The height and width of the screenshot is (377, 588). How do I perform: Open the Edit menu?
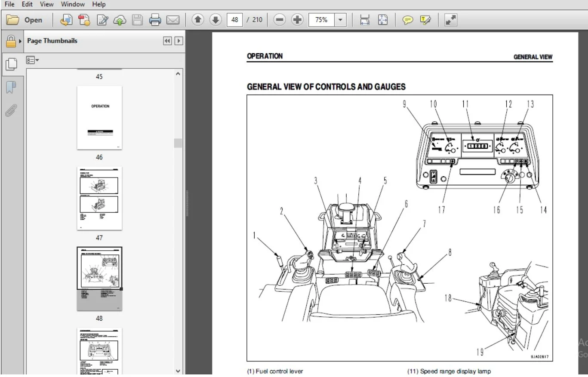[27, 4]
